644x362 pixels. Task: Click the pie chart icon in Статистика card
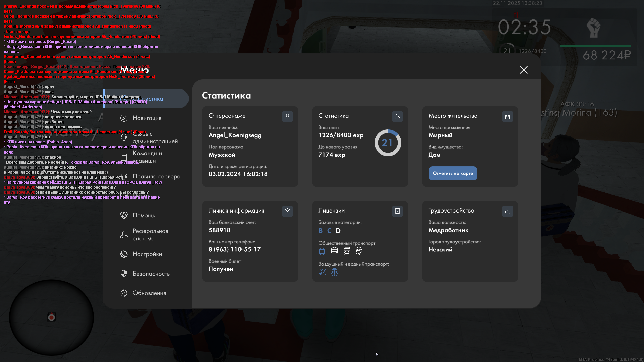click(397, 116)
